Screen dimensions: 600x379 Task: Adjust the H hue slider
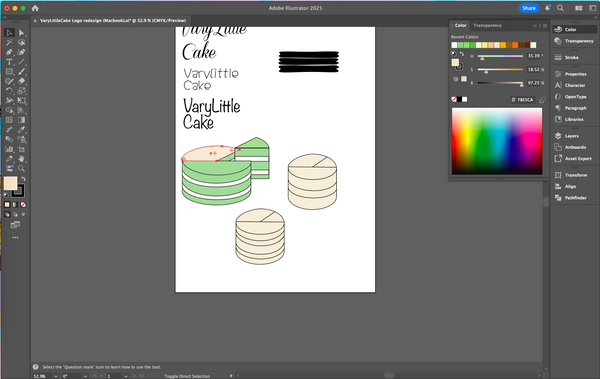click(500, 57)
